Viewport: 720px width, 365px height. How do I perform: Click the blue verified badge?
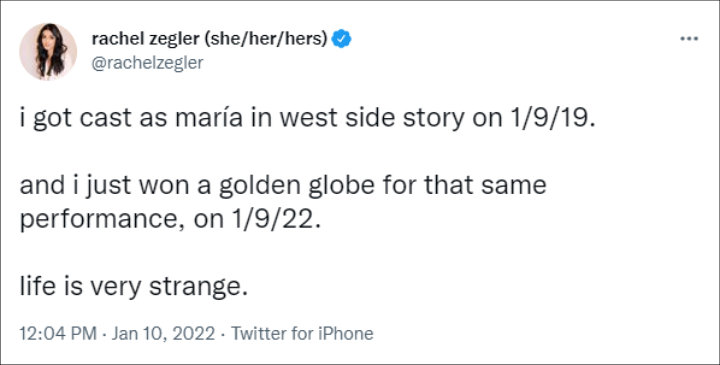341,40
